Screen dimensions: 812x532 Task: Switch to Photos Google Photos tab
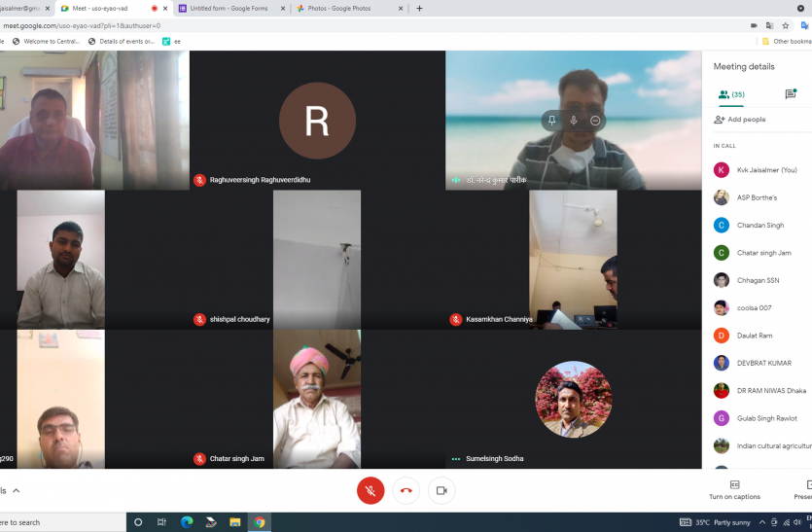339,9
